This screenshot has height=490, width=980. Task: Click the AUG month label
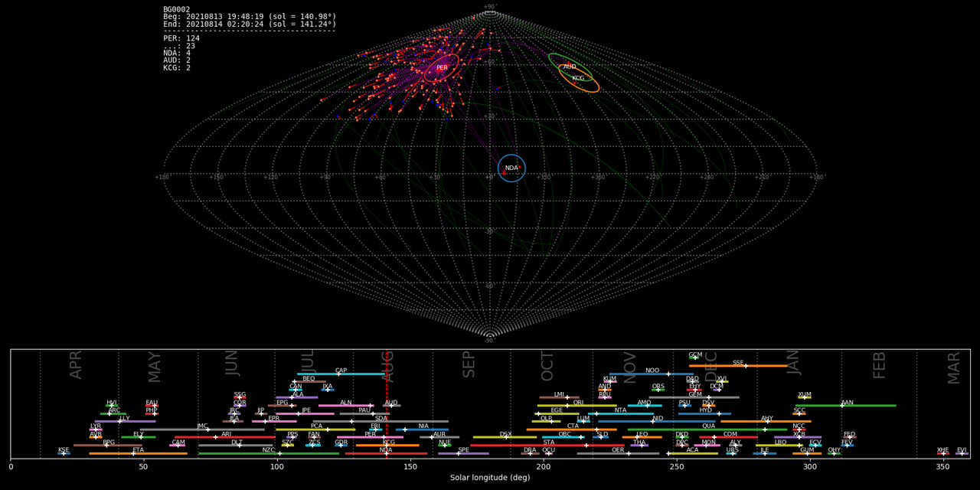coord(387,367)
